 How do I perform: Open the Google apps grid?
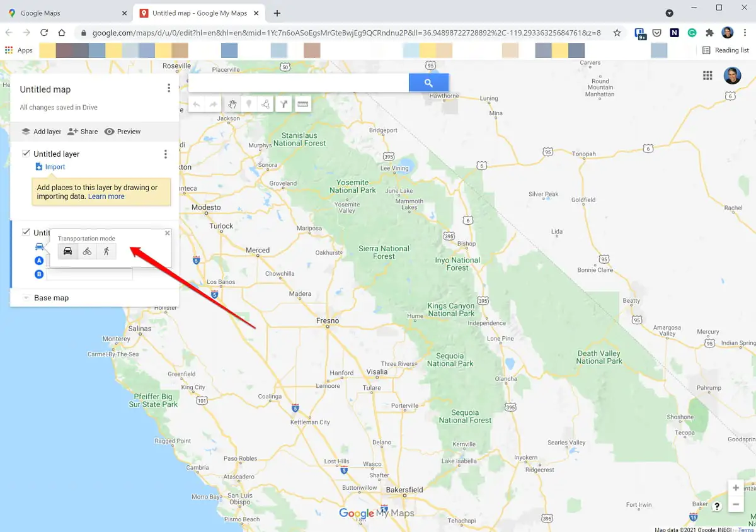[708, 76]
